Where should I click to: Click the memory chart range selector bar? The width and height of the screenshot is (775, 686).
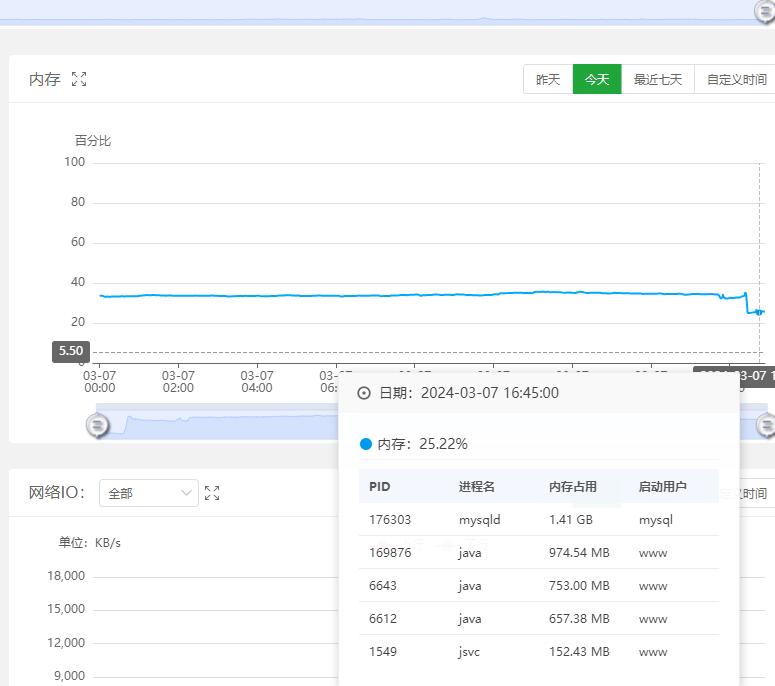coord(432,422)
